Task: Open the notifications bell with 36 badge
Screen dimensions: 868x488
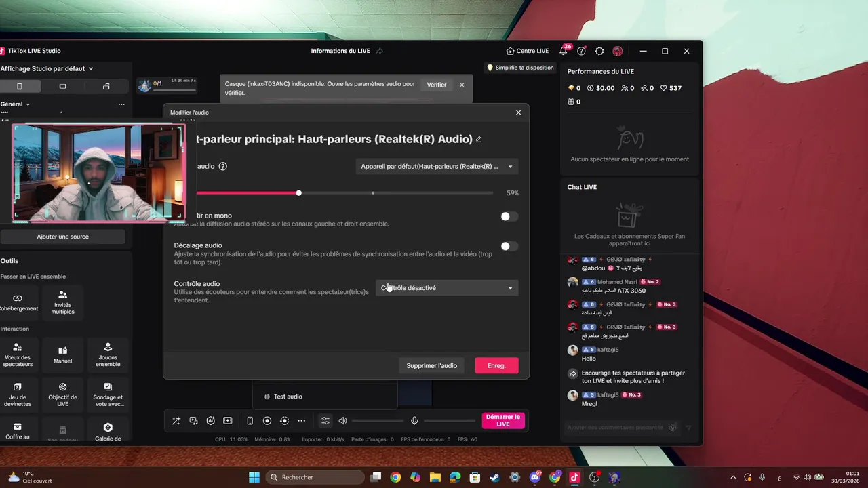Action: pyautogui.click(x=564, y=51)
